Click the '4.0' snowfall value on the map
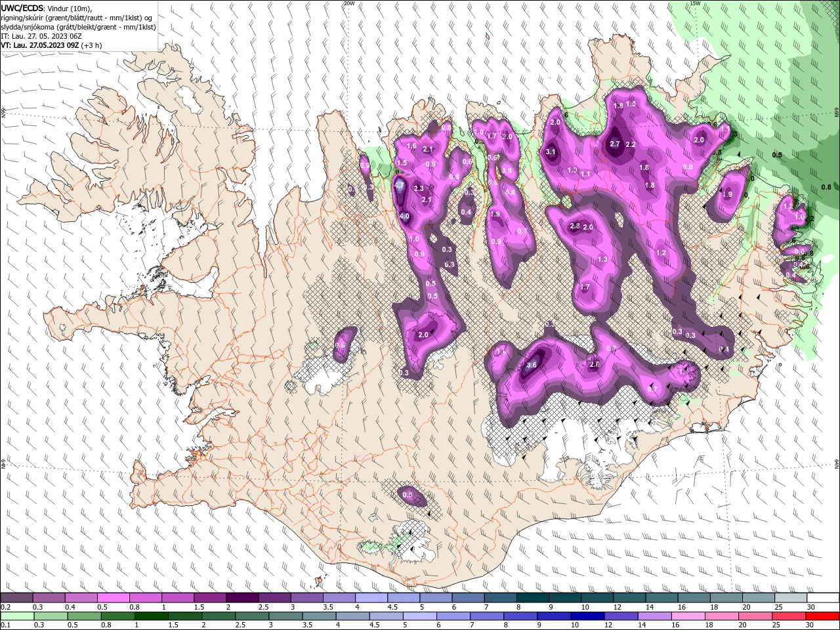 click(x=404, y=216)
